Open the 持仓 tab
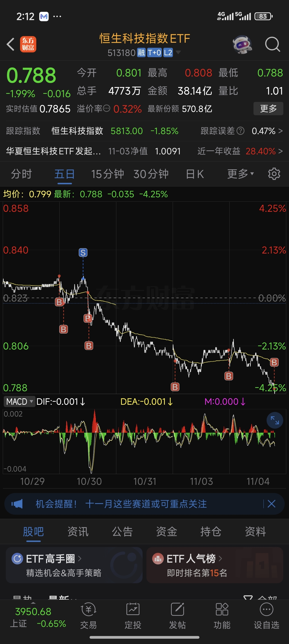The width and height of the screenshot is (289, 644). pos(211,532)
